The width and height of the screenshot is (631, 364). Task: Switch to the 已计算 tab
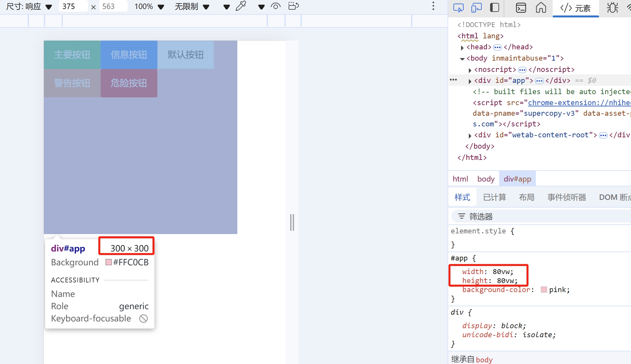point(494,197)
